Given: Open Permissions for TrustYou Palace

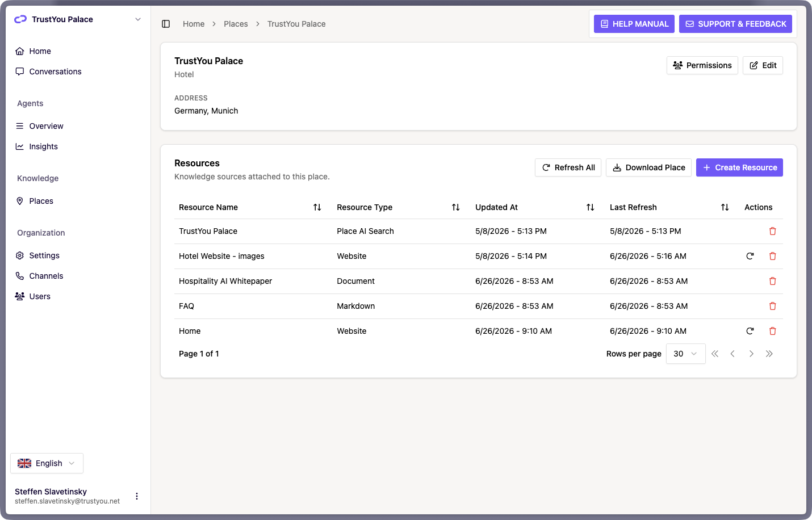Looking at the screenshot, I should point(702,65).
